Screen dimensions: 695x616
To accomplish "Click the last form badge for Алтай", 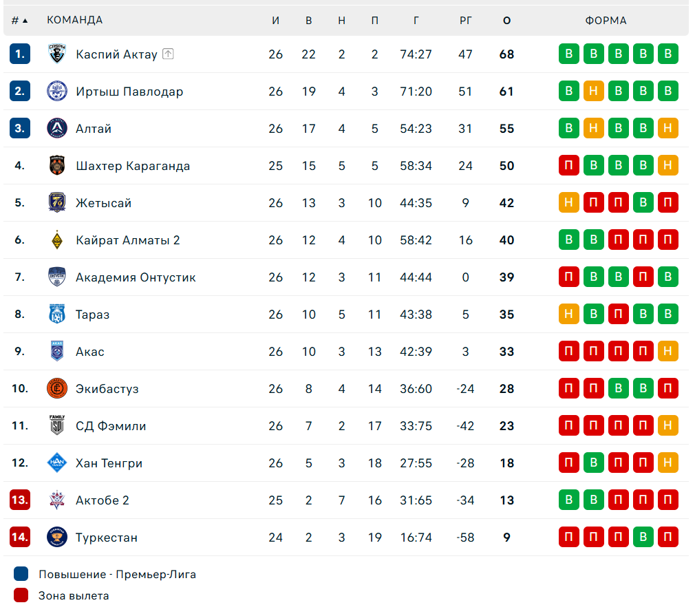I will point(668,128).
